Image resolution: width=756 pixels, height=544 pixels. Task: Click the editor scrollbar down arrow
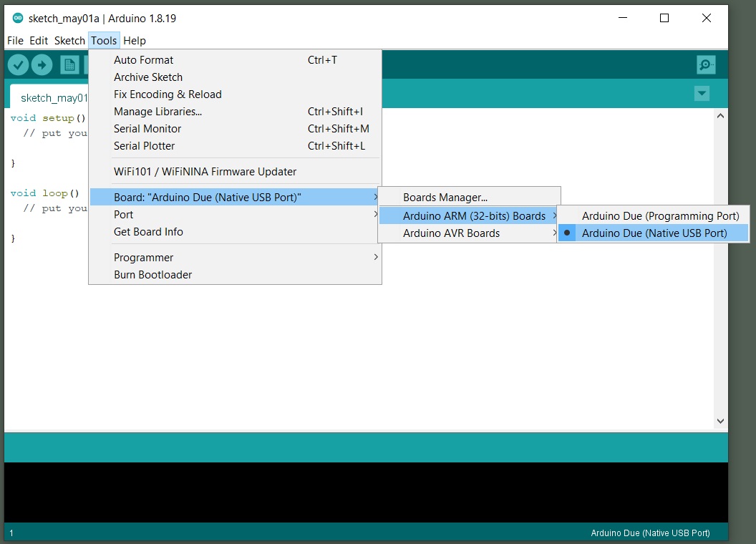coord(720,422)
